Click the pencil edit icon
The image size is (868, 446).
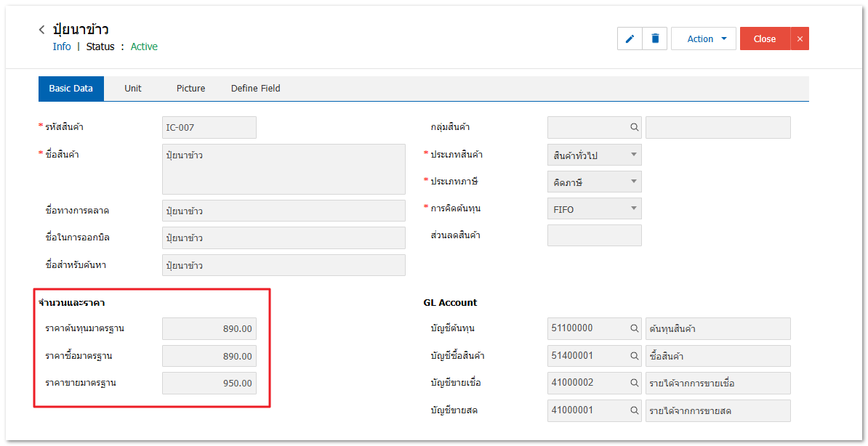pos(630,39)
